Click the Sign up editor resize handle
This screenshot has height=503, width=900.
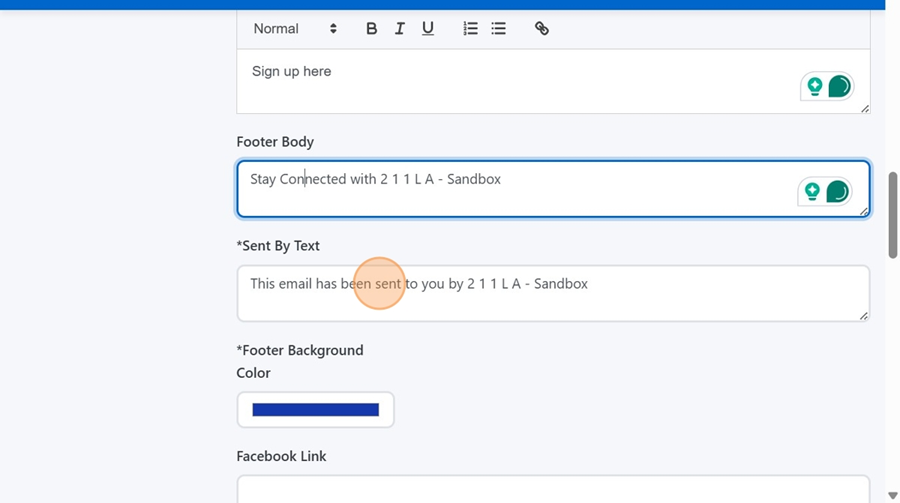[x=864, y=108]
